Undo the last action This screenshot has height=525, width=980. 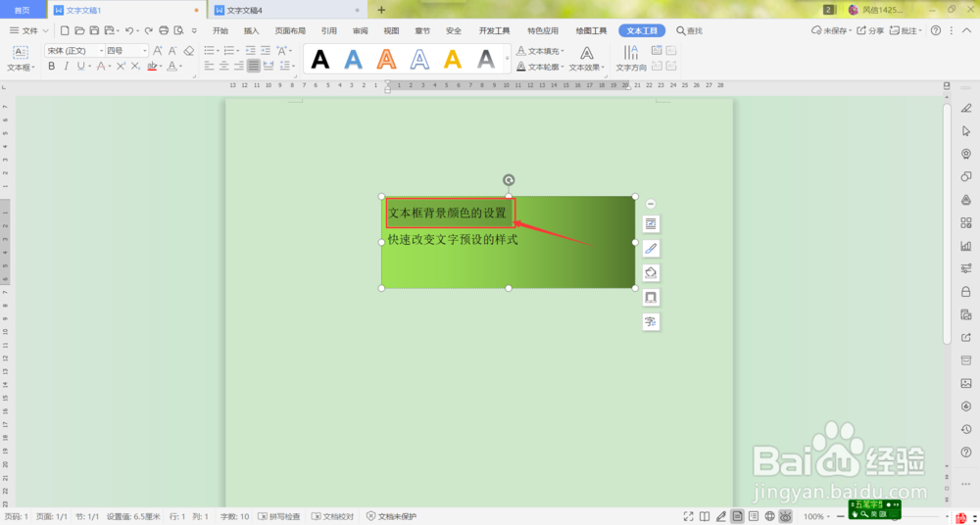coord(128,30)
